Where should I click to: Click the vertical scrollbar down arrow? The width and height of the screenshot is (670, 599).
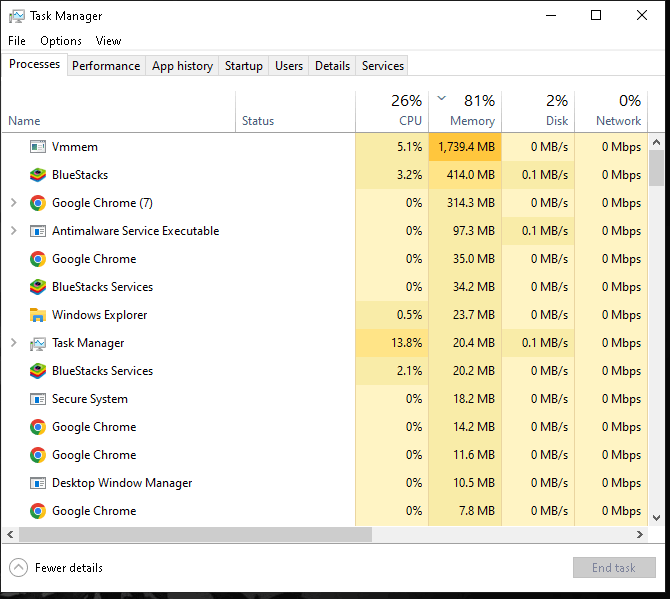tap(656, 518)
